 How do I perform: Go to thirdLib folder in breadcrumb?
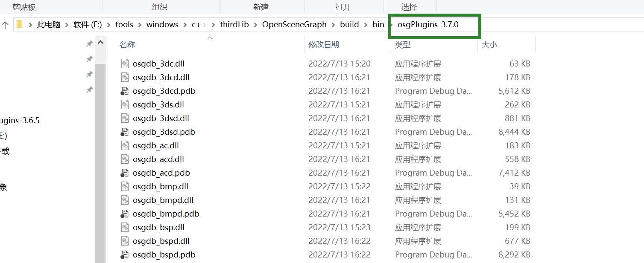234,25
